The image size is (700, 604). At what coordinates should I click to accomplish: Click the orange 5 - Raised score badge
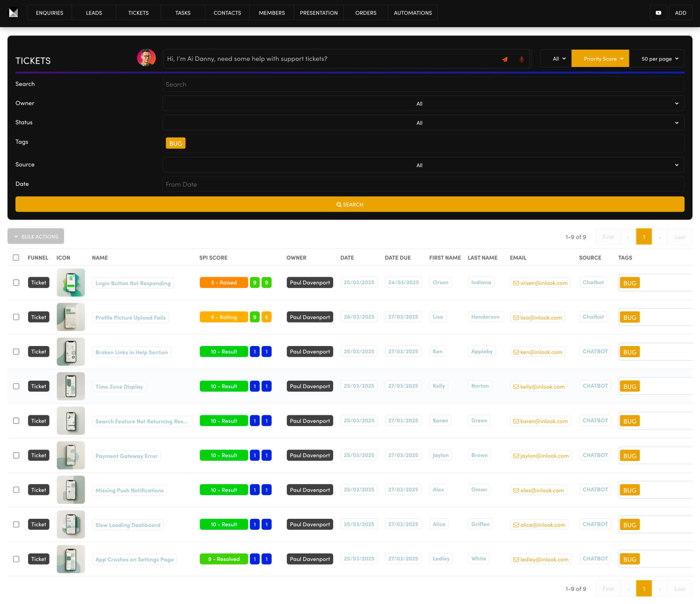point(224,283)
